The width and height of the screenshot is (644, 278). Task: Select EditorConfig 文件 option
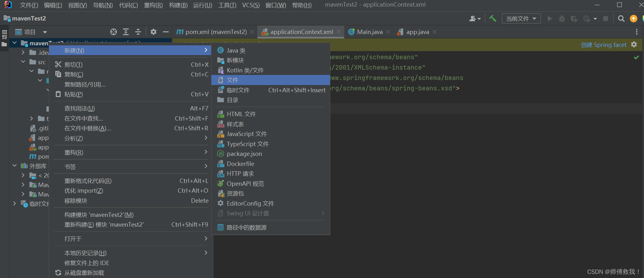[271, 203]
